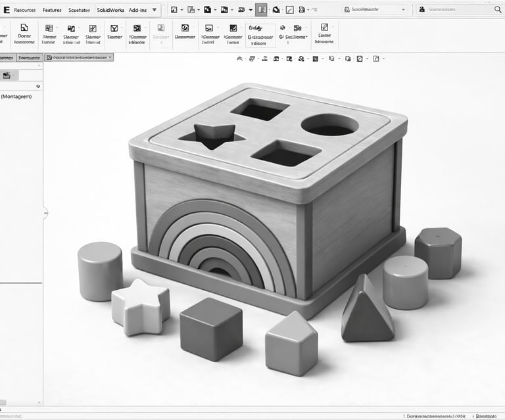Open dropdown arrow beside third quick-access icon
This screenshot has width=505, height=420.
click(215, 10)
